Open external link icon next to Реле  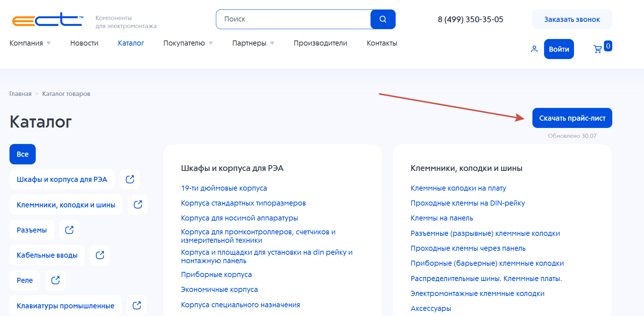[55, 280]
